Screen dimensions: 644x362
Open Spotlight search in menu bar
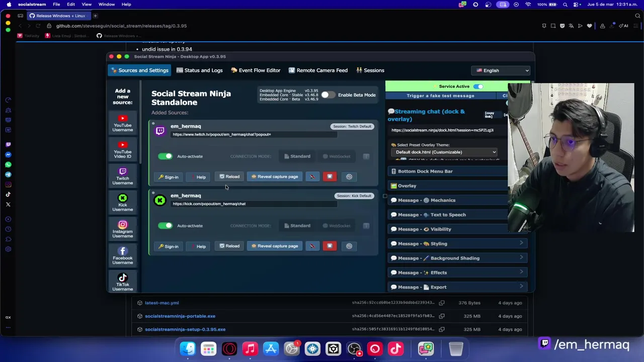[565, 5]
